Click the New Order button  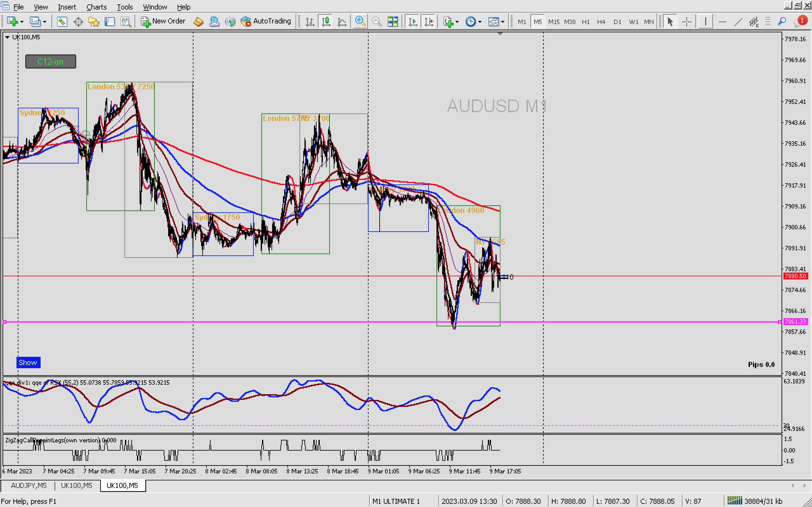click(163, 22)
